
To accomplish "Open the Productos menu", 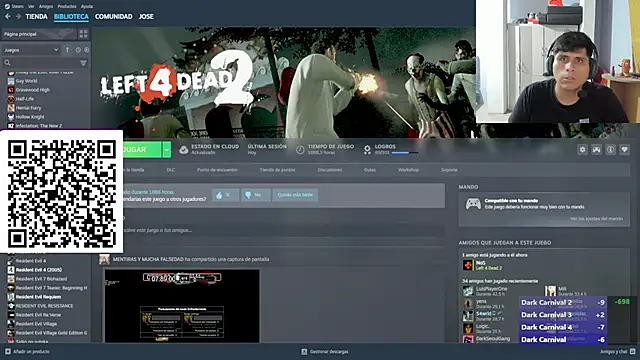I will coord(67,6).
